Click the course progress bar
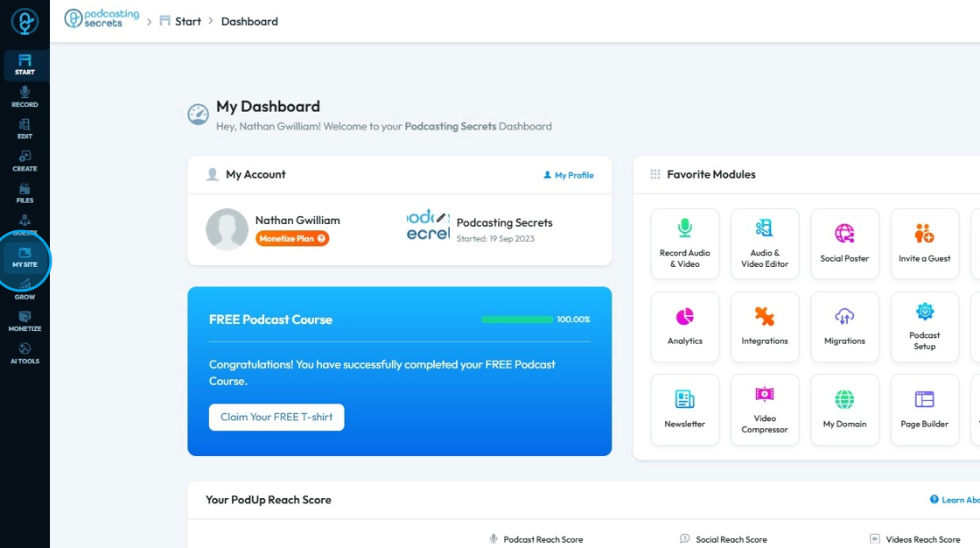980x548 pixels. [517, 320]
